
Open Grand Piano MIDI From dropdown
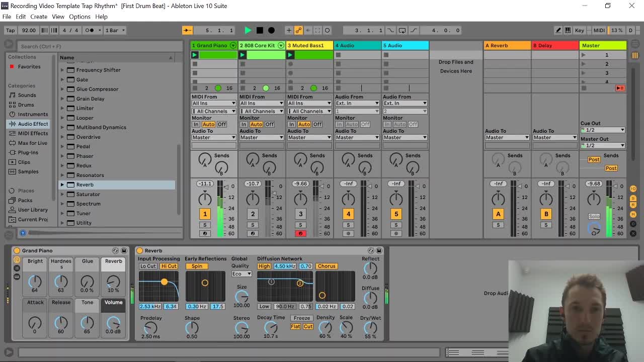[214, 104]
